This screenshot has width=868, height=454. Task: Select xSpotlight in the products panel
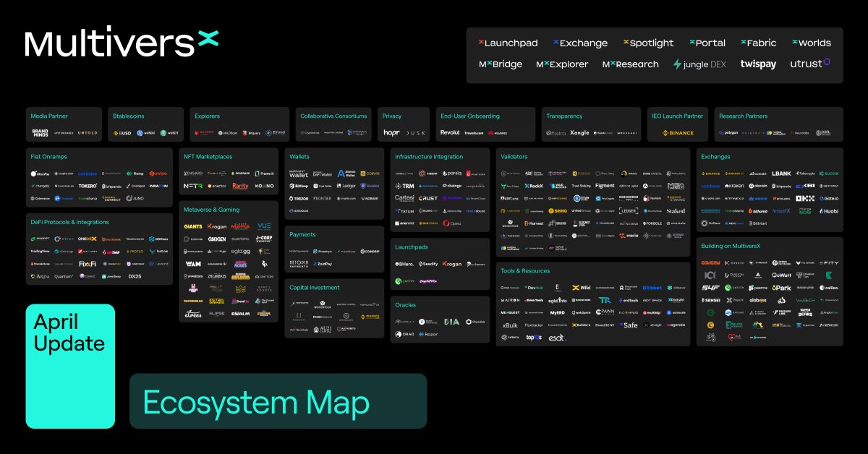pyautogui.click(x=648, y=43)
